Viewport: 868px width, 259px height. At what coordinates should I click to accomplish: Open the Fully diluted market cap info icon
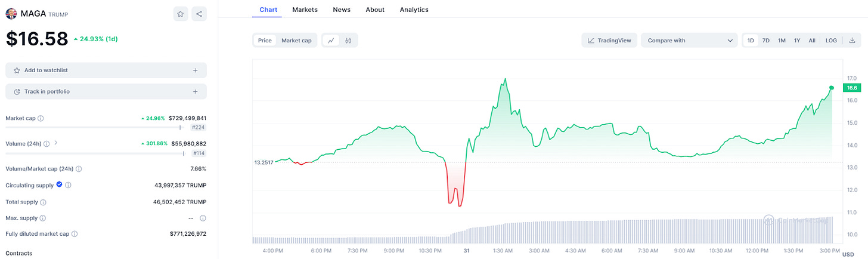click(75, 234)
